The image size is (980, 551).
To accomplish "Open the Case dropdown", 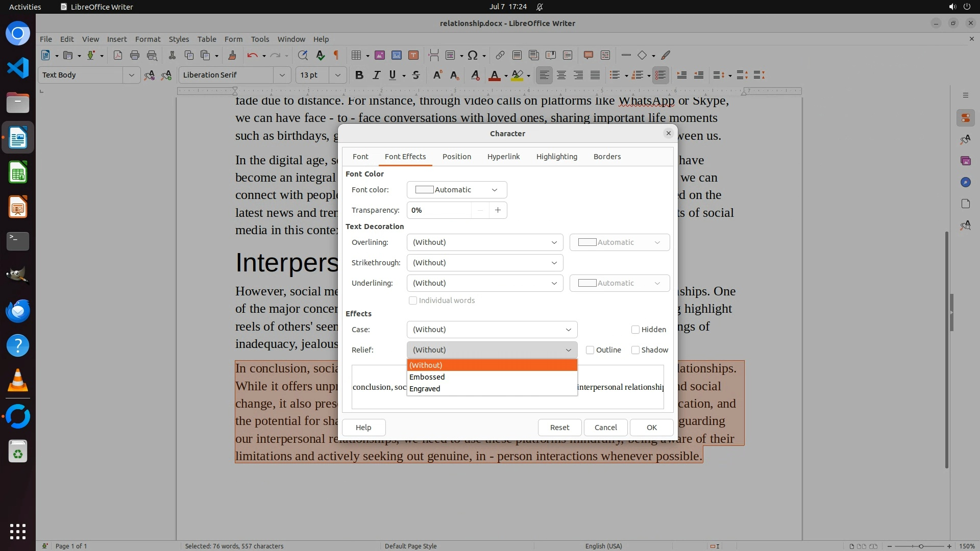I will point(492,330).
